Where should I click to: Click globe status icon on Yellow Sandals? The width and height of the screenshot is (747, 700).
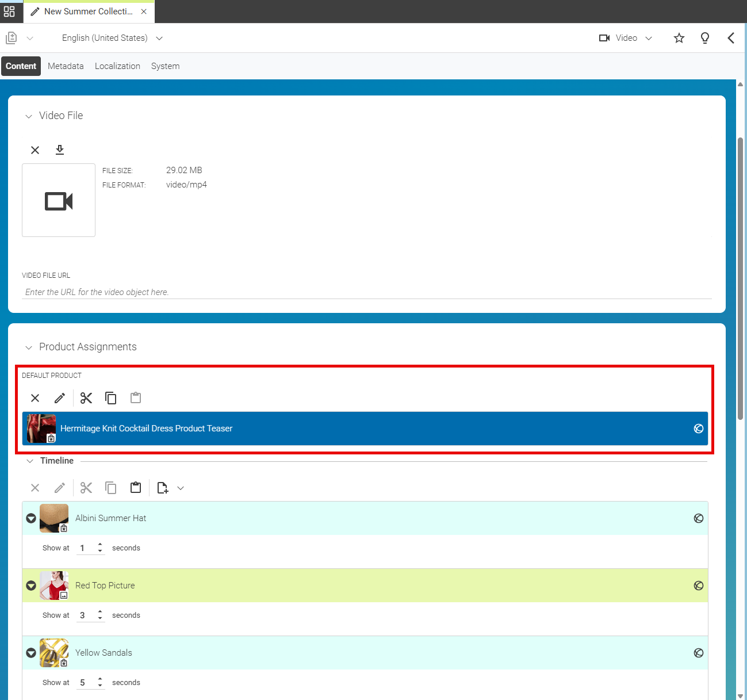click(x=699, y=653)
